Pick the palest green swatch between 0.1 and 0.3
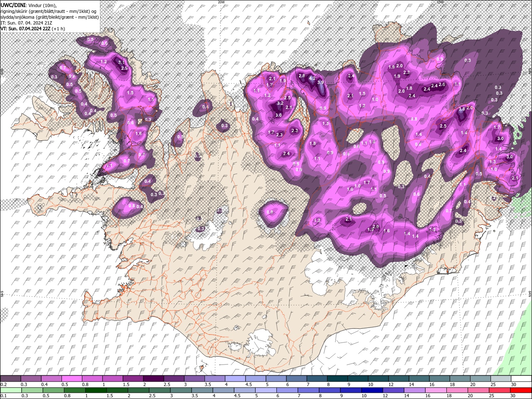The height and width of the screenshot is (399, 532). [x=11, y=390]
